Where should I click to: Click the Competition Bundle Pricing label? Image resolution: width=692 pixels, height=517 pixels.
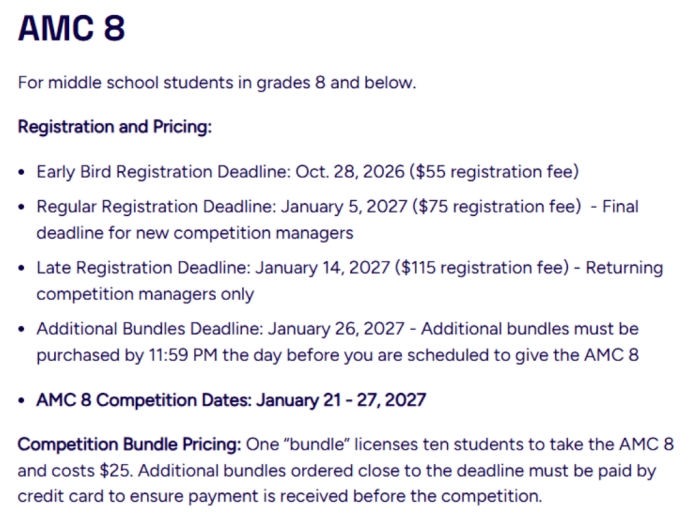129,444
